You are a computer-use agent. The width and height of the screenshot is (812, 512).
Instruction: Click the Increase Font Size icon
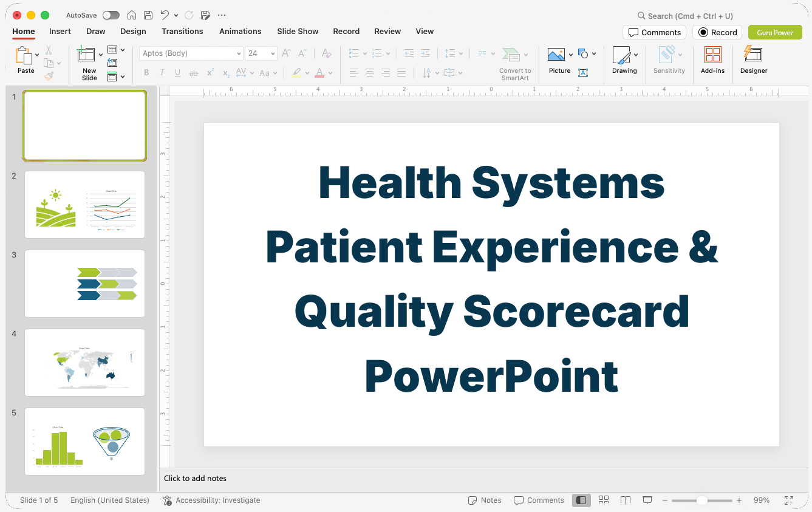click(287, 53)
